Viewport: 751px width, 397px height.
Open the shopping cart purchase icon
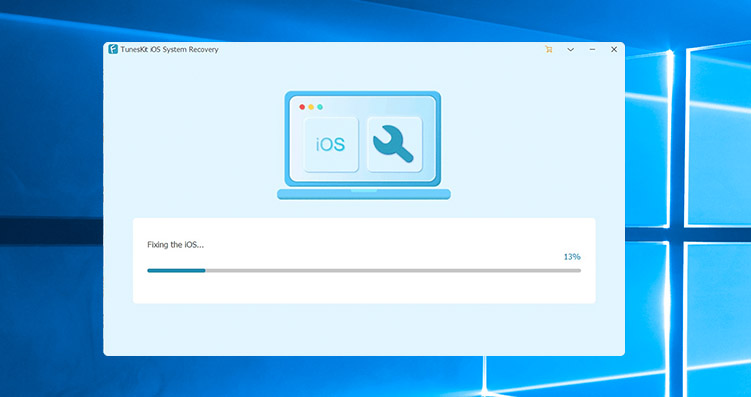pos(549,49)
